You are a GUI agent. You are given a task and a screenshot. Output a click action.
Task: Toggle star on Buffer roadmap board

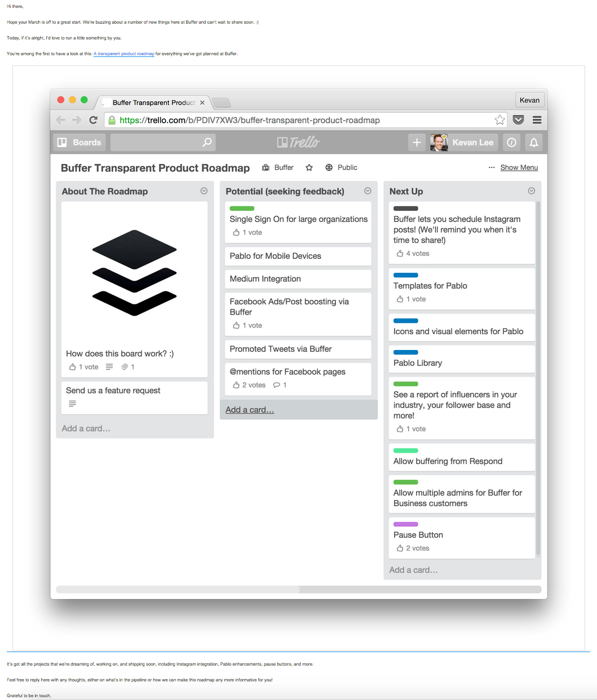[309, 167]
